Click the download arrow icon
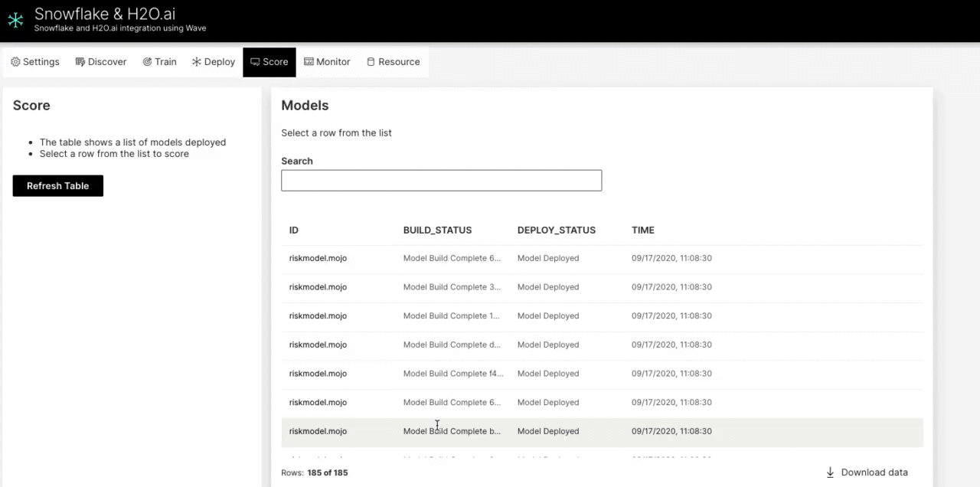This screenshot has width=980, height=487. (x=830, y=472)
